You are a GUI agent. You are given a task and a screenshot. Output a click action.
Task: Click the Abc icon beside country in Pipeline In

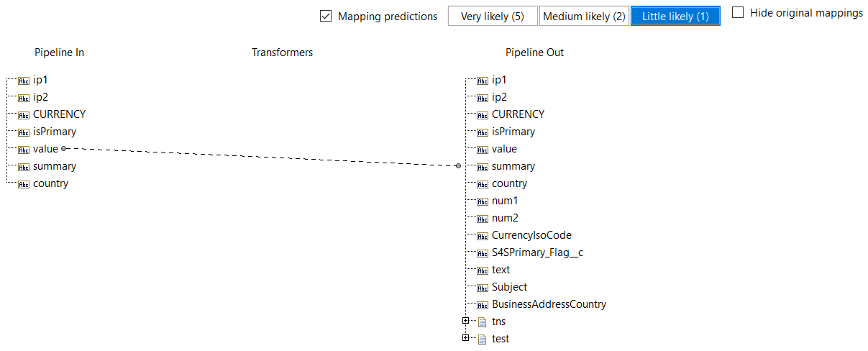point(23,184)
